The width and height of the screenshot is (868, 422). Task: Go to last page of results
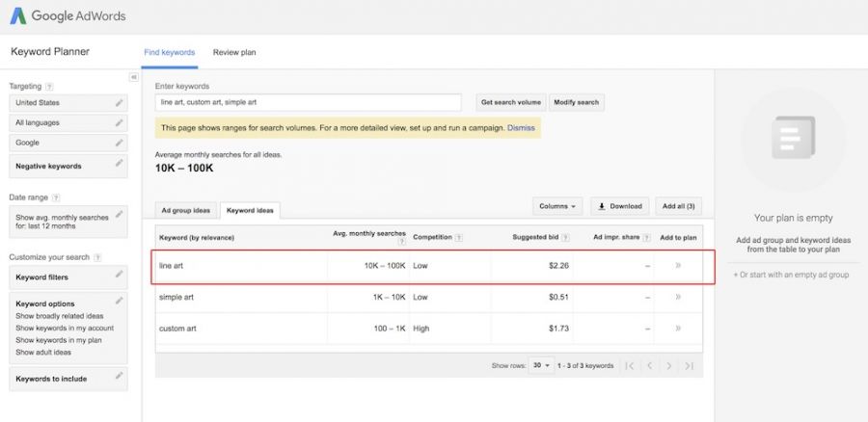click(690, 365)
